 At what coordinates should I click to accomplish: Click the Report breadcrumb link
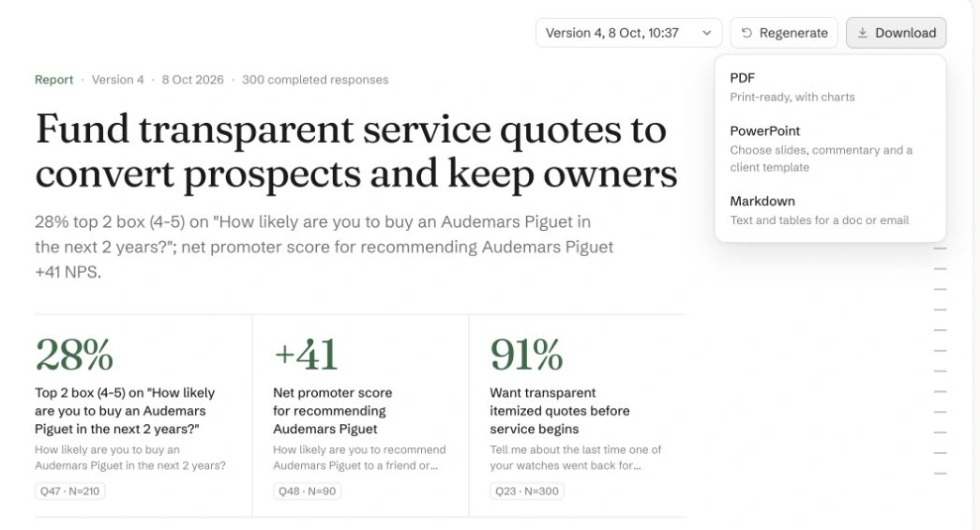tap(53, 80)
